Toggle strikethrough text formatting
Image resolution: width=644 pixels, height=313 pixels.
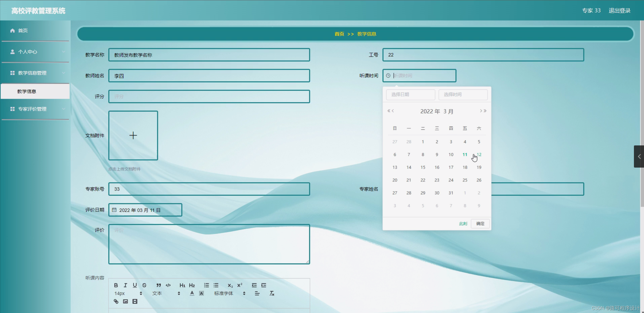tap(144, 285)
